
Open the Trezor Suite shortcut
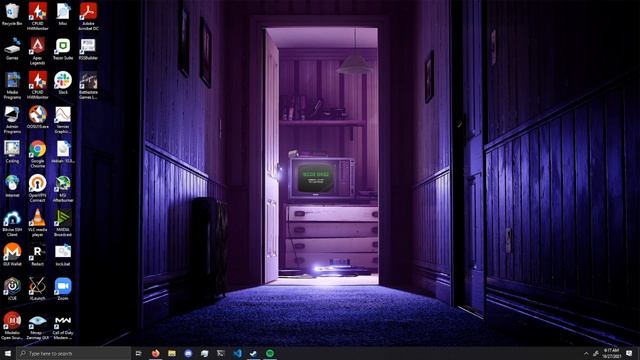[63, 49]
